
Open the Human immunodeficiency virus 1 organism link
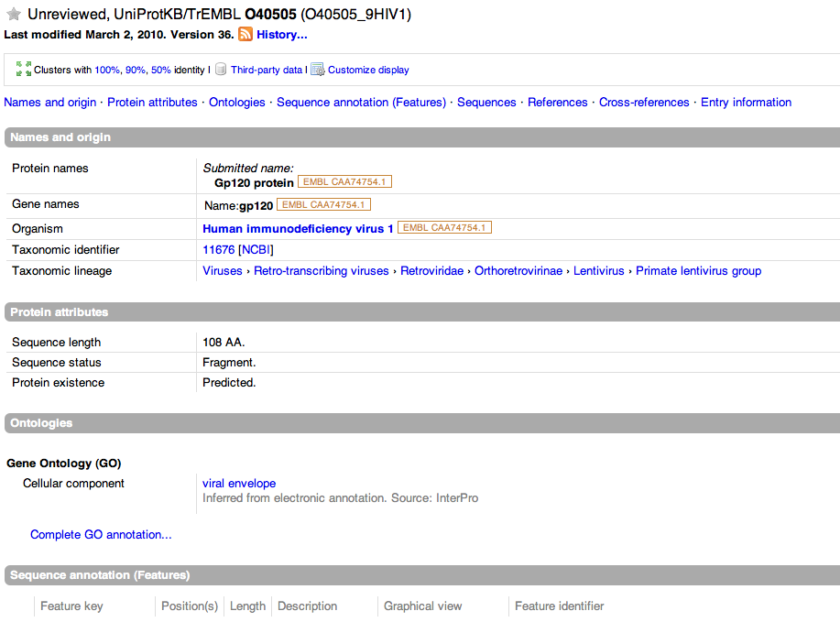pos(298,229)
